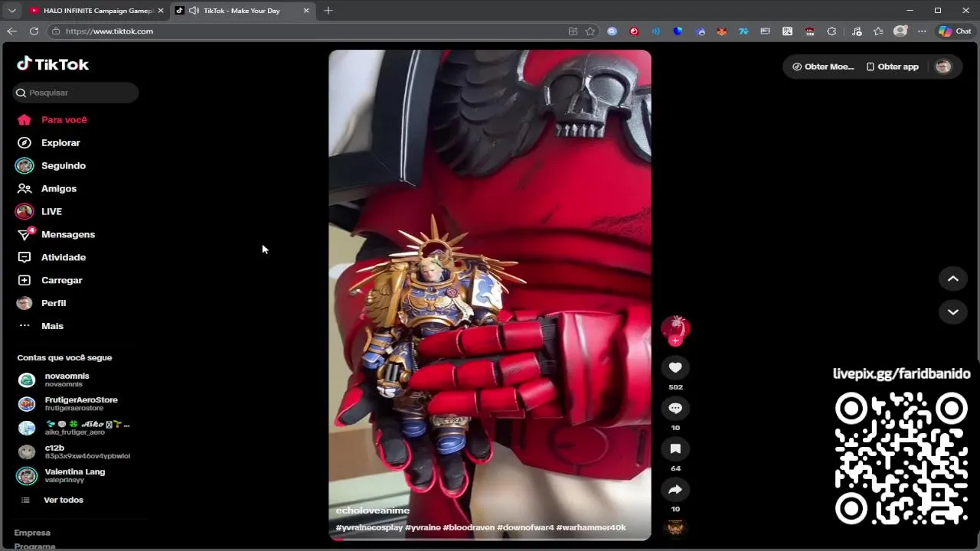The width and height of the screenshot is (980, 551).
Task: Open the echoloveanime creator profile
Action: [373, 510]
